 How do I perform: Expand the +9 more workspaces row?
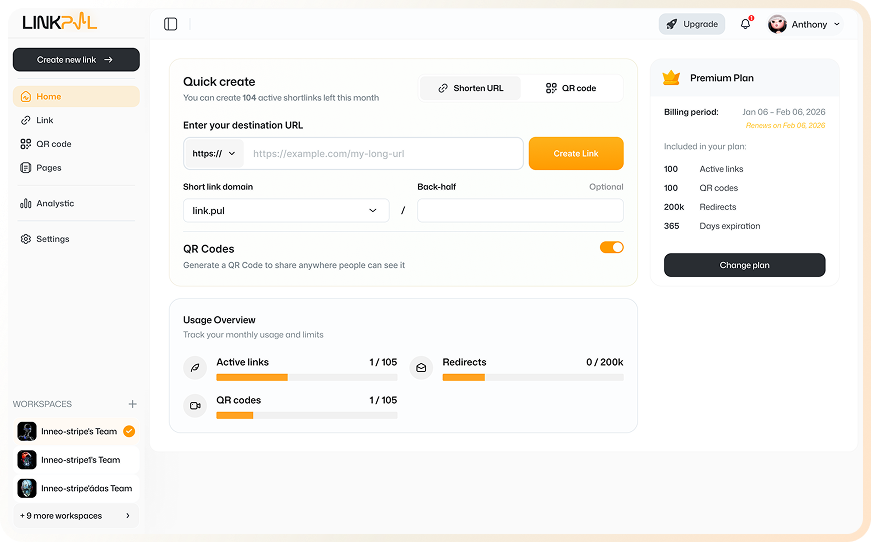tap(76, 515)
